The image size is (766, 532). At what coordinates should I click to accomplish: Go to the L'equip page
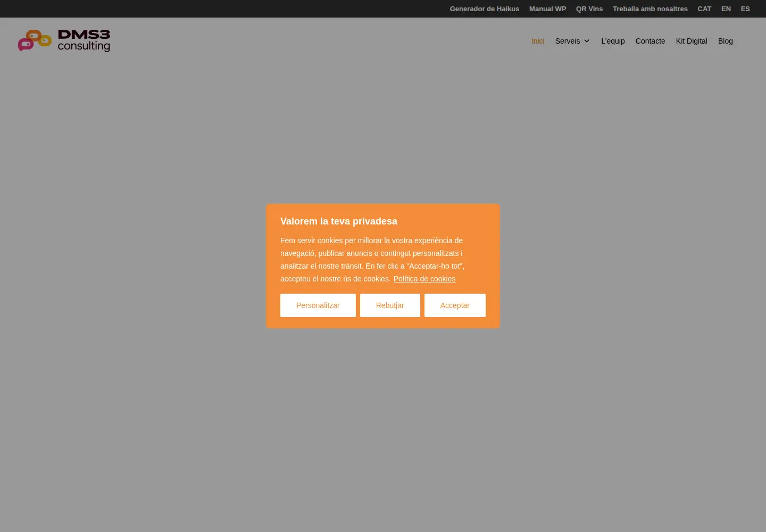(x=613, y=41)
